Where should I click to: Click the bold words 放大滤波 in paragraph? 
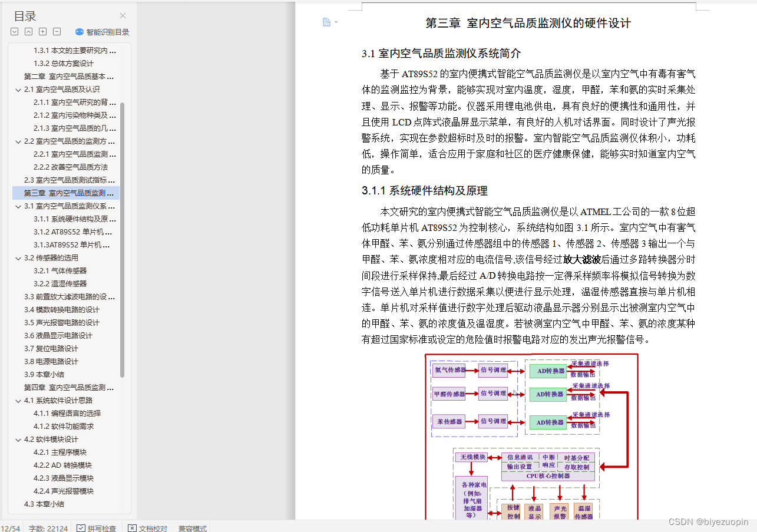click(x=582, y=259)
